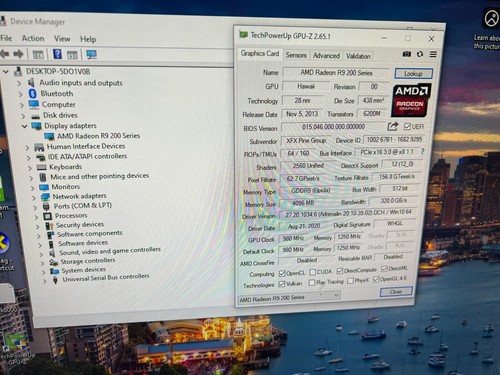Image resolution: width=500 pixels, height=375 pixels.
Task: Collapse the Display adapters node
Action: click(24, 126)
